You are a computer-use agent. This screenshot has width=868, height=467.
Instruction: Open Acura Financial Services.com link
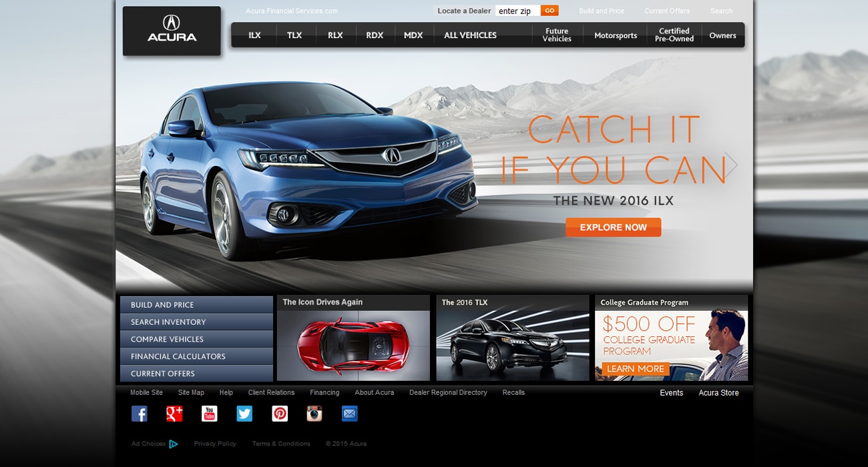292,11
